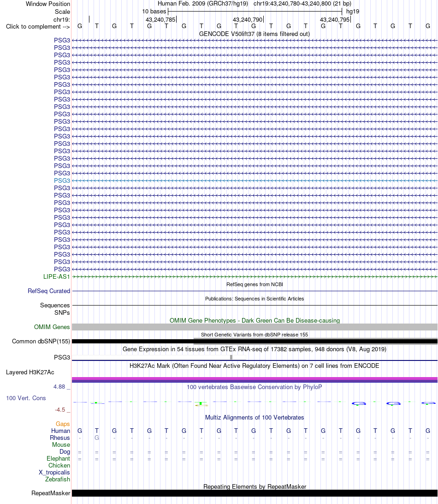438x504 pixels.
Task: Click the hg19 label beside the scale bar
Action: click(353, 11)
